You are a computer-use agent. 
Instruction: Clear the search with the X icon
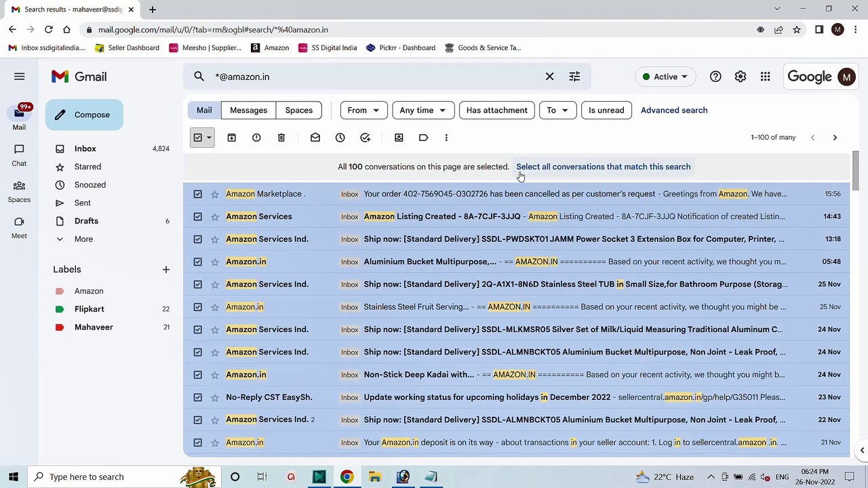pyautogui.click(x=550, y=77)
